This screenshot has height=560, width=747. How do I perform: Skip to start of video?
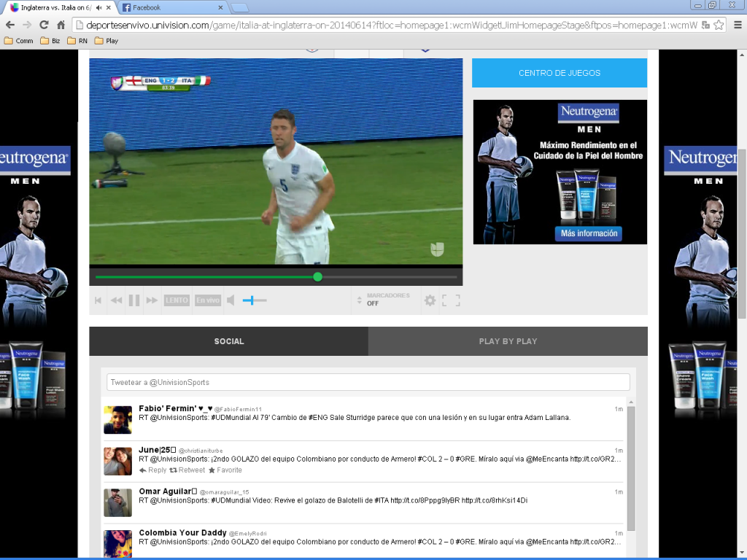coord(98,300)
